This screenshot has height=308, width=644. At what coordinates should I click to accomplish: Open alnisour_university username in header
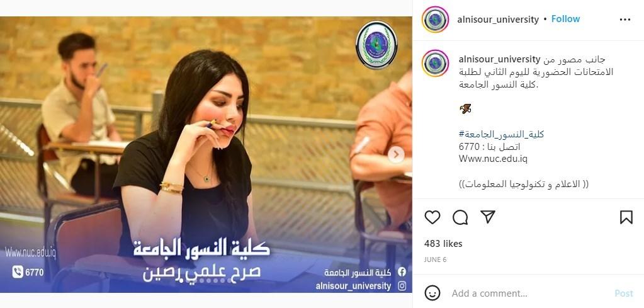(x=498, y=20)
